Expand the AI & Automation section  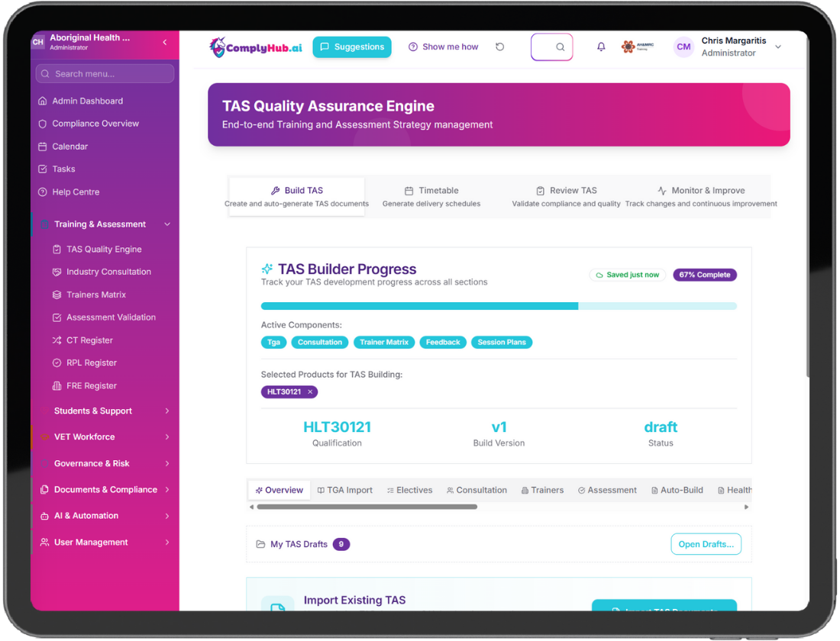tap(167, 516)
